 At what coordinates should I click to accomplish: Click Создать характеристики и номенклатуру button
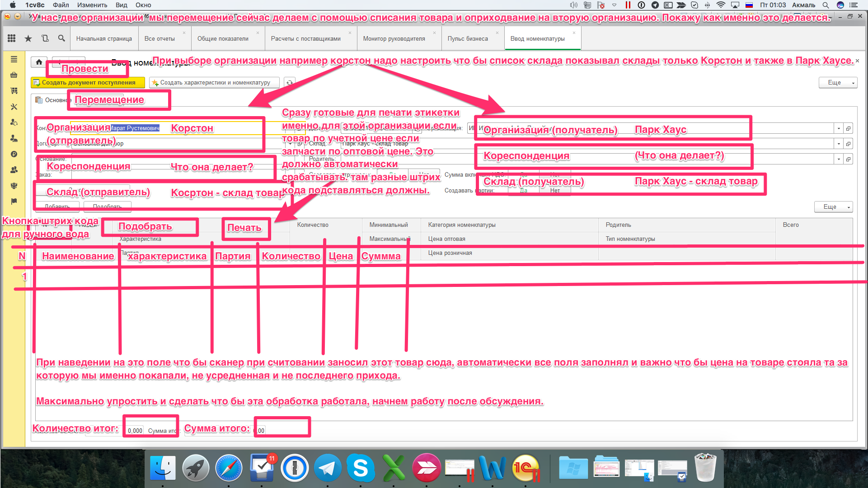[214, 83]
